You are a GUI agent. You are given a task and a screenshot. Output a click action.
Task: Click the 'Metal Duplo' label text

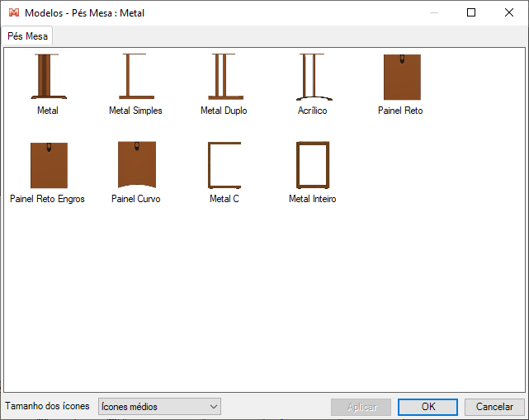pos(224,111)
